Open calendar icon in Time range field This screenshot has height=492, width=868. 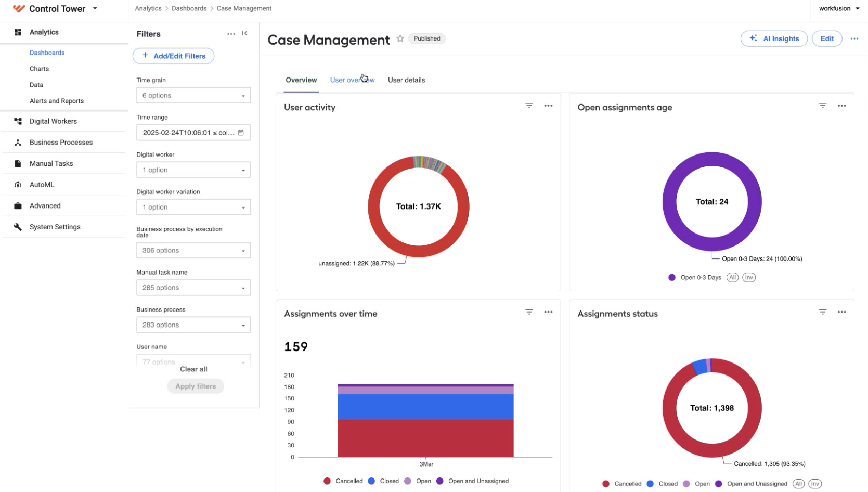[x=241, y=133]
